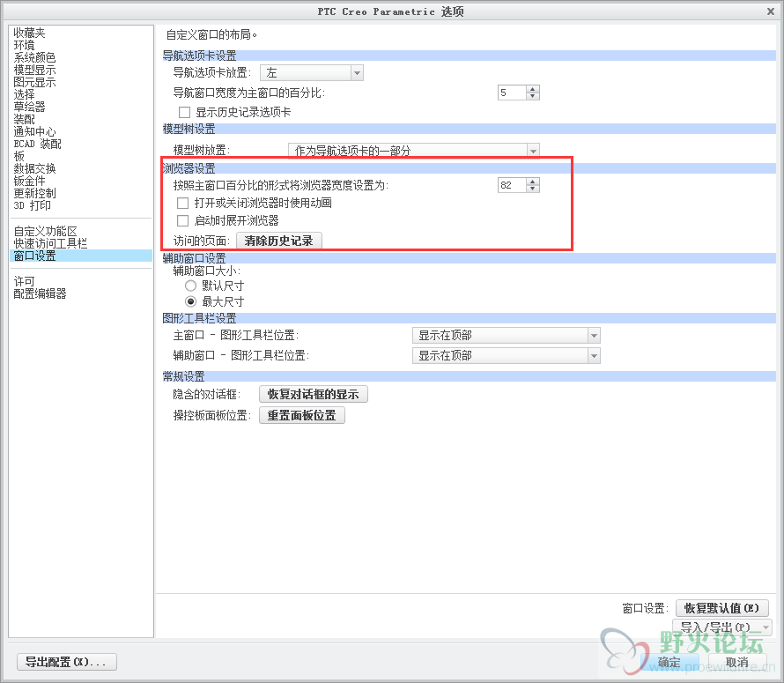Enable 显示历史记录选项卡 checkbox
This screenshot has width=784, height=683.
[x=184, y=112]
